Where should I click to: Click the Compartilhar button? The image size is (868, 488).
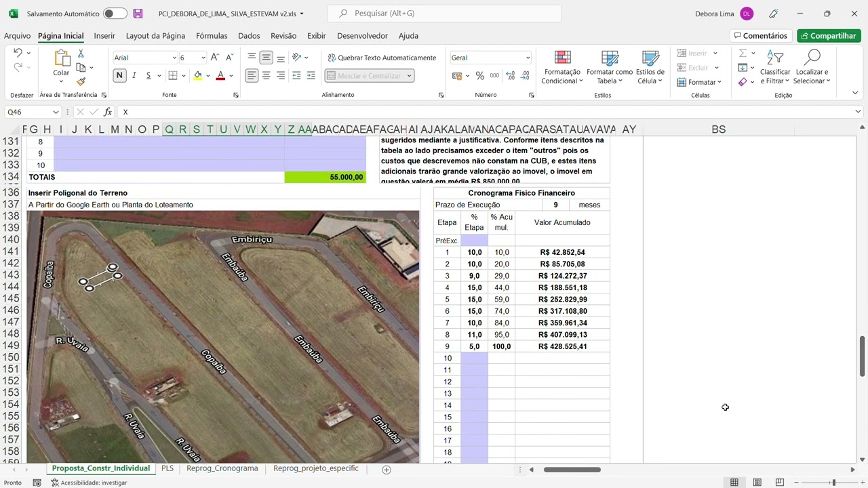(x=829, y=36)
